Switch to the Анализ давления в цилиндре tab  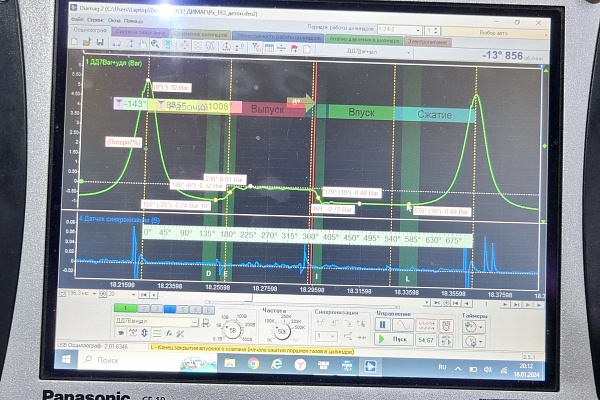(364, 40)
